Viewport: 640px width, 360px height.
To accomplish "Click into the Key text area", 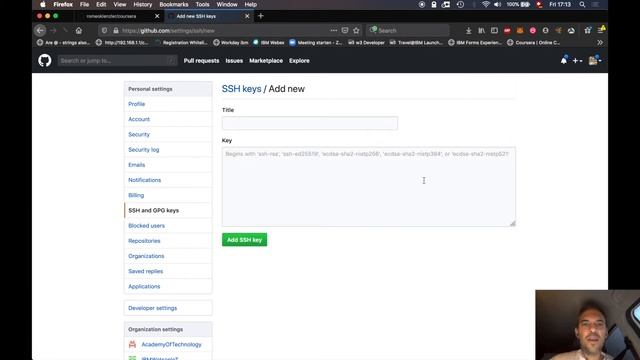I will [x=369, y=187].
